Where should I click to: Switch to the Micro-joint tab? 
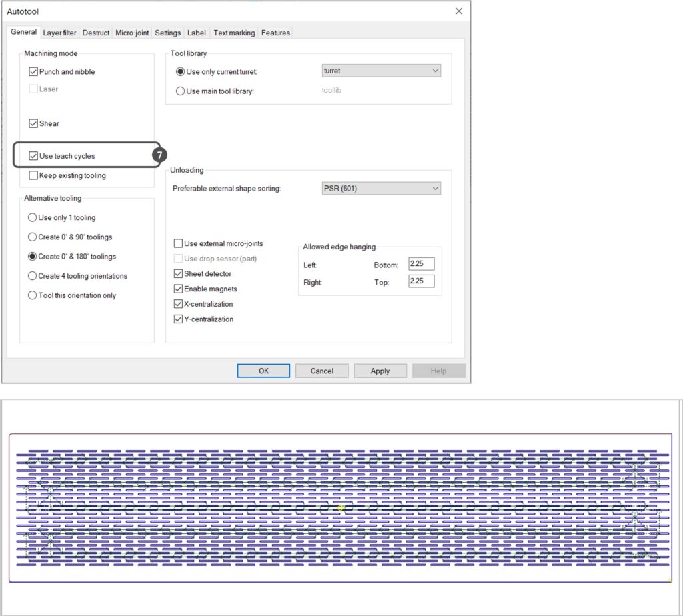click(x=132, y=33)
